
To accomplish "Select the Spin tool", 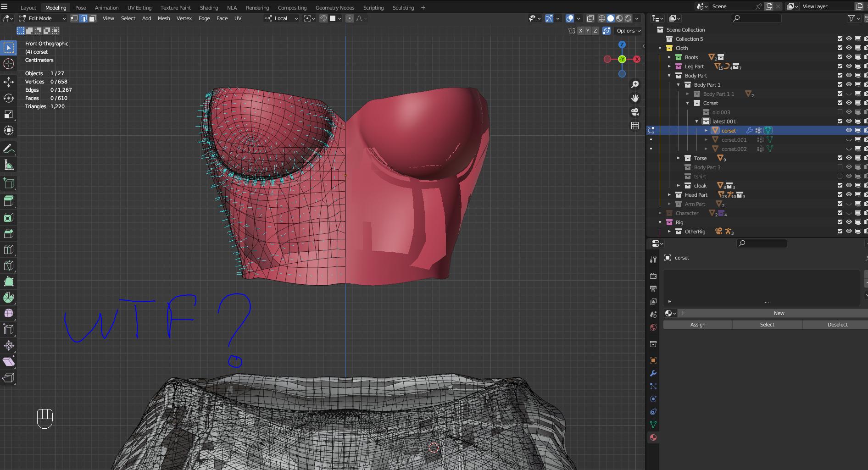I will [9, 298].
